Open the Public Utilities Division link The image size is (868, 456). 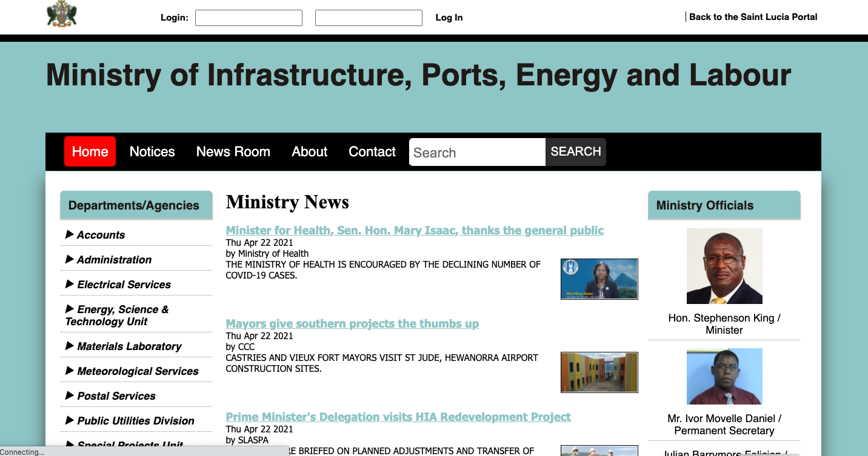point(136,421)
